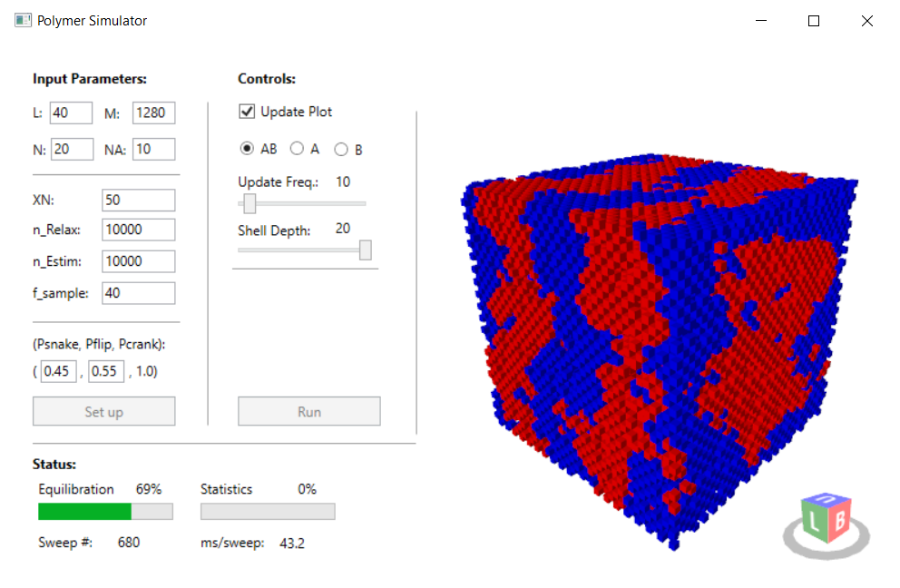The image size is (900, 588).
Task: Click the n_Relax input box
Action: coord(138,230)
